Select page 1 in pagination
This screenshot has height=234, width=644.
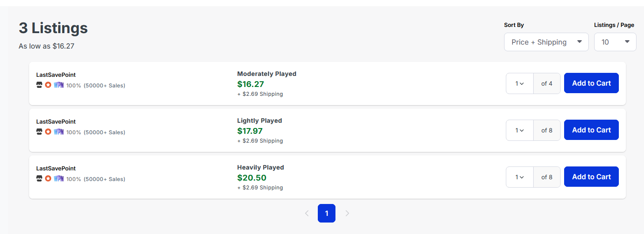click(327, 213)
